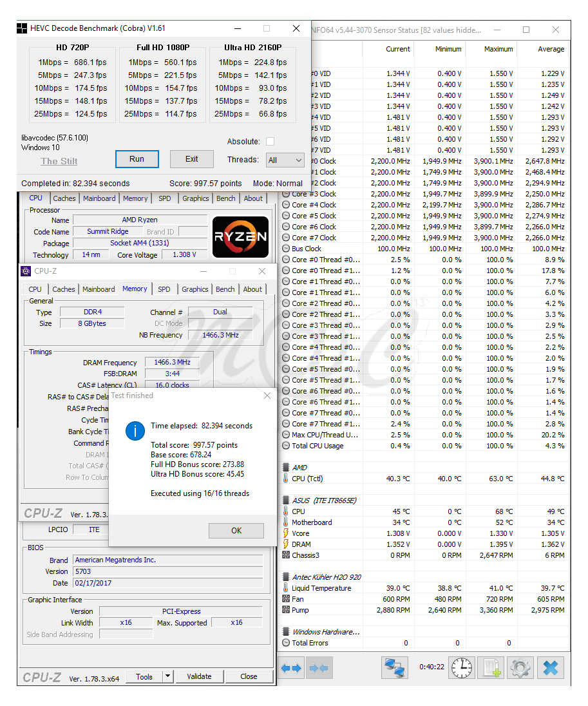The height and width of the screenshot is (706, 588).
Task: Close the Test finished dialog with X
Action: coord(267,396)
